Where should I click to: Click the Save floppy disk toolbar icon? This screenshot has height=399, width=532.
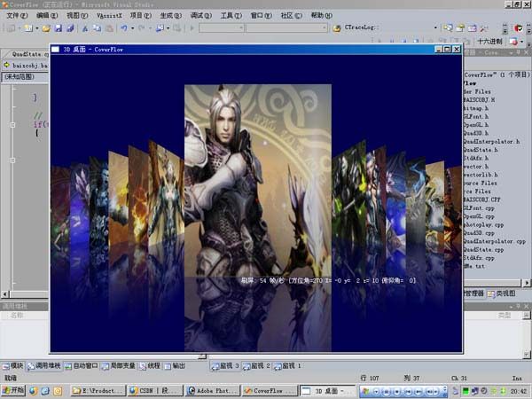59,28
